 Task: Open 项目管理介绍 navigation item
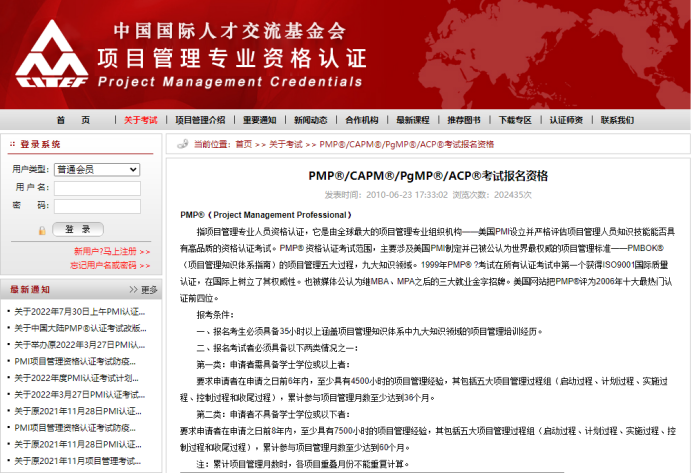(200, 120)
